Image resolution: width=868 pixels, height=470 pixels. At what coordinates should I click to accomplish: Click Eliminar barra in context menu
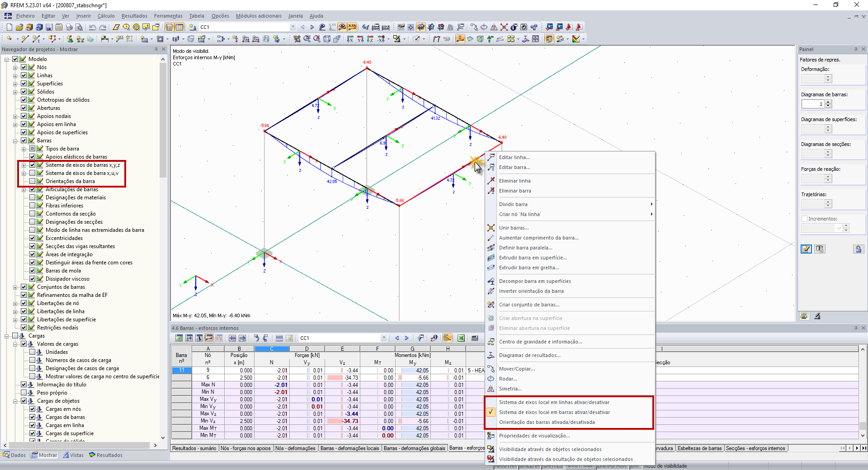click(515, 191)
